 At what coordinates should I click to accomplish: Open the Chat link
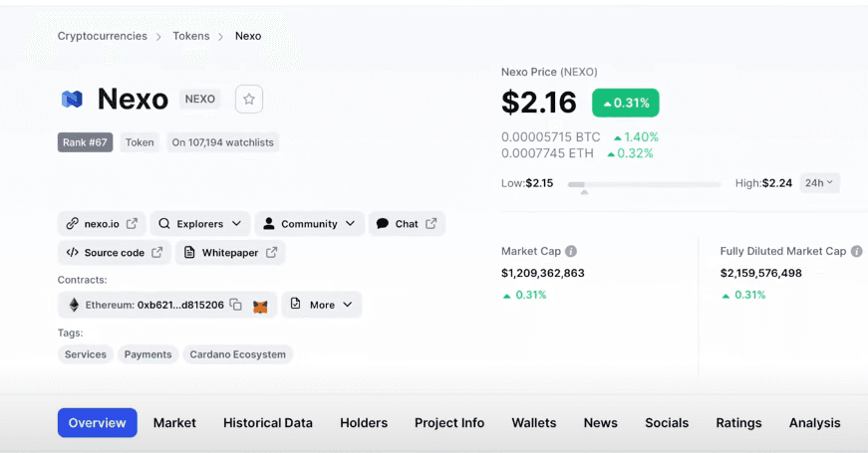click(x=407, y=223)
